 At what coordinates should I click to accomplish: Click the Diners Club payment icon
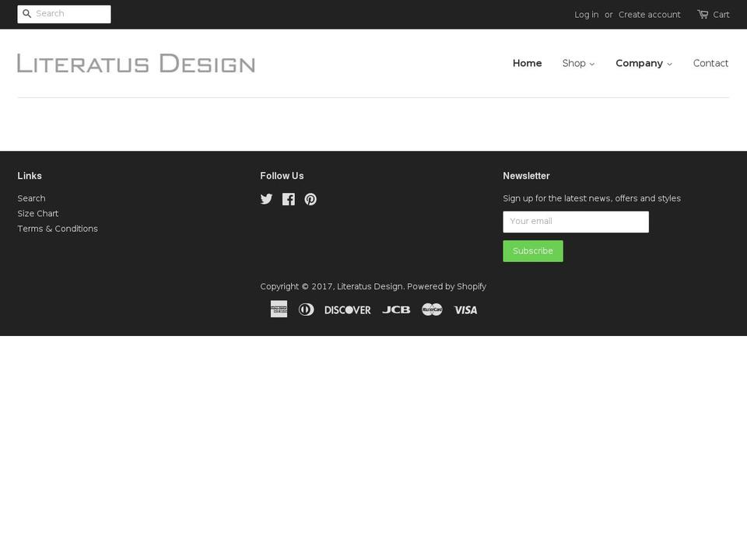[307, 310]
